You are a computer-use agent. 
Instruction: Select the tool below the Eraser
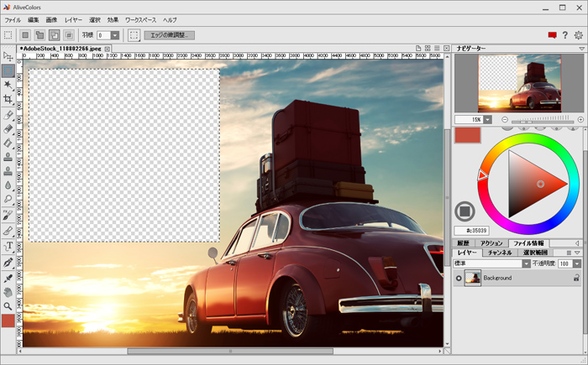[8, 143]
